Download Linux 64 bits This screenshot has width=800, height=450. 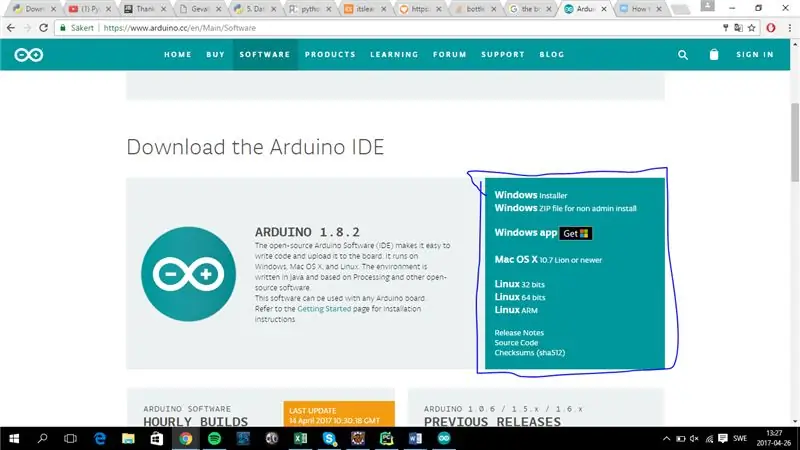tap(519, 297)
